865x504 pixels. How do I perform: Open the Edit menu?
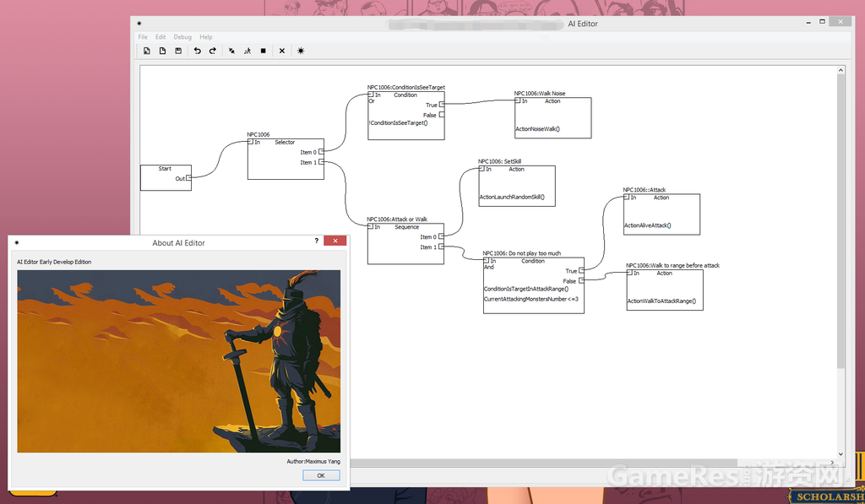[x=160, y=37]
